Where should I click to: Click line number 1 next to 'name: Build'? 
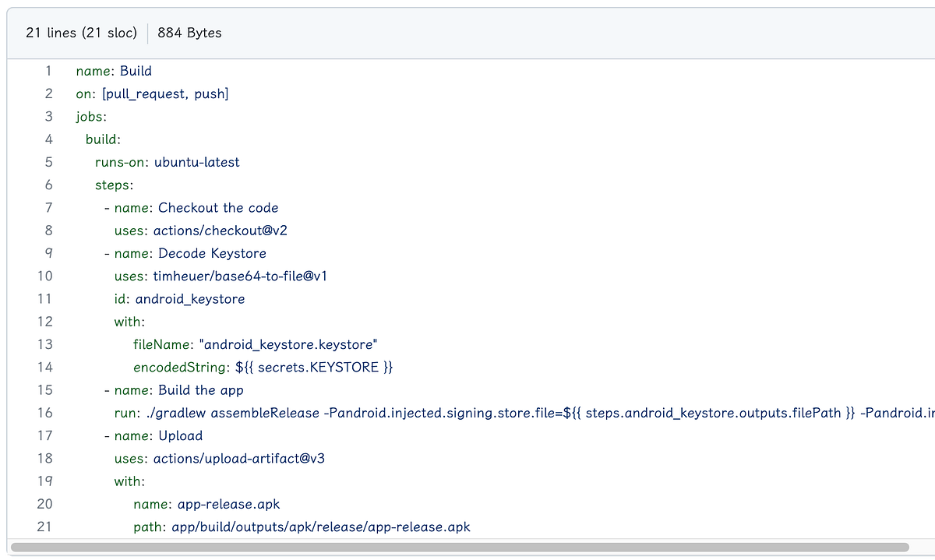pyautogui.click(x=48, y=71)
